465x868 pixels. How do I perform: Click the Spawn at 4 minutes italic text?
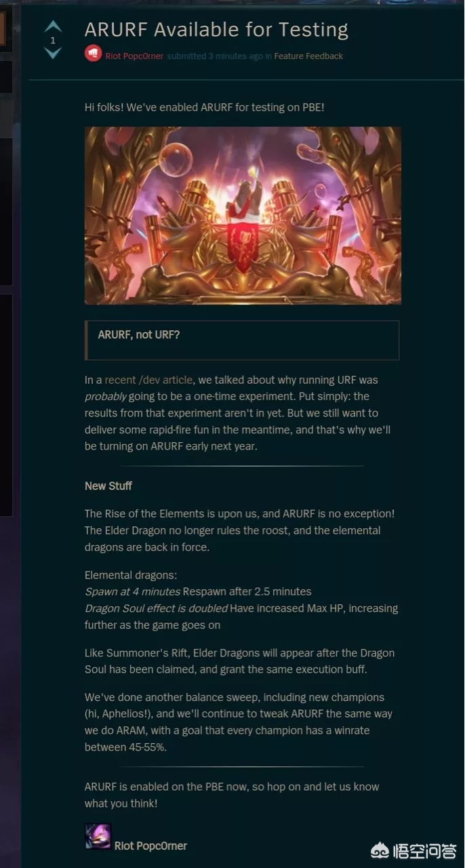132,591
